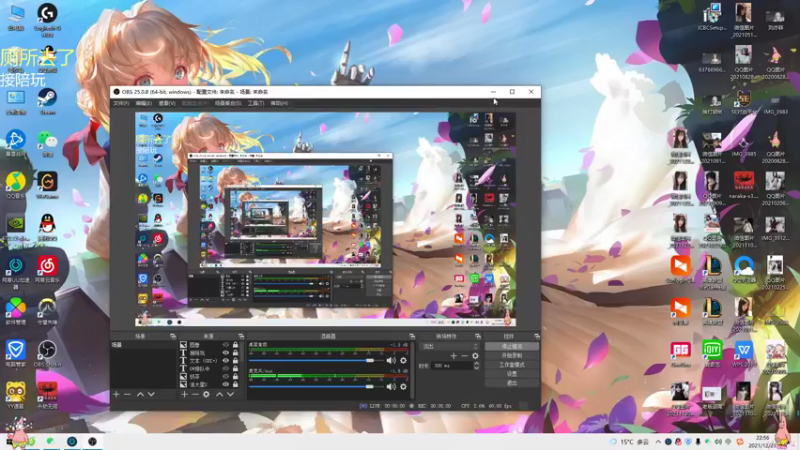Click the 设置 settings button in controls
Viewport: 800px width, 450px height.
pyautogui.click(x=511, y=373)
